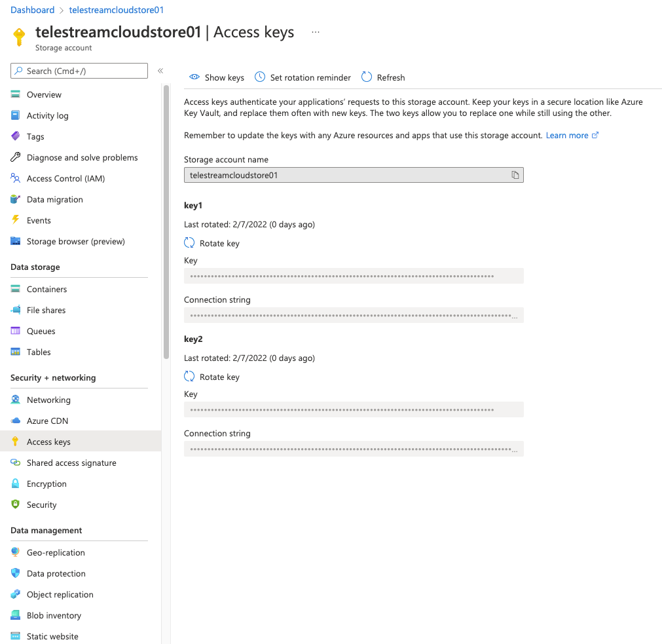662x644 pixels.
Task: Click the Queues icon
Action: pos(15,331)
